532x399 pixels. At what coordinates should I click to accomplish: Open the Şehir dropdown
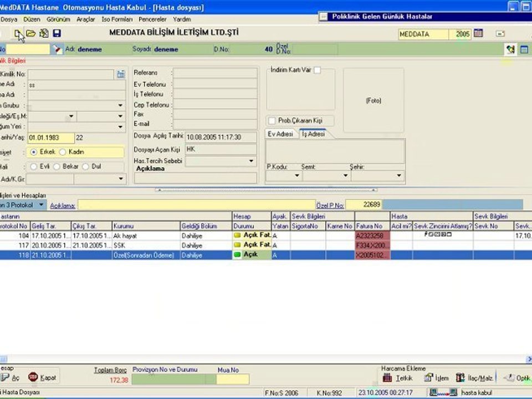399,176
